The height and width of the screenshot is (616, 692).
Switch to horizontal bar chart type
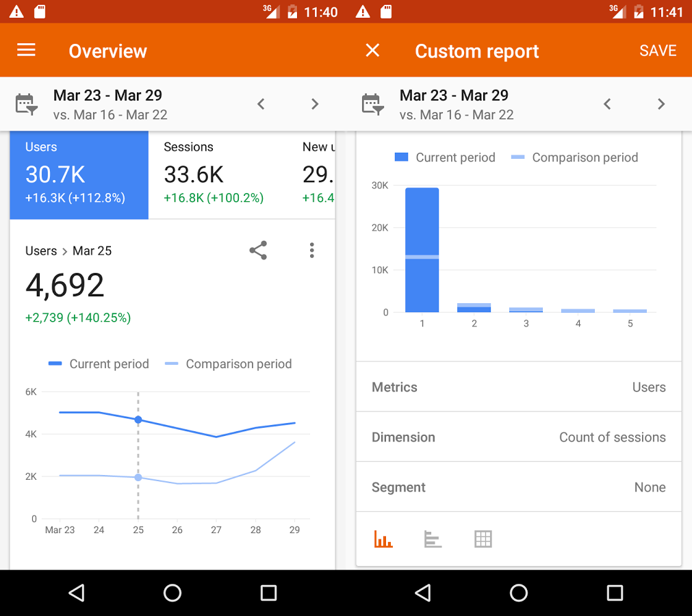(433, 539)
